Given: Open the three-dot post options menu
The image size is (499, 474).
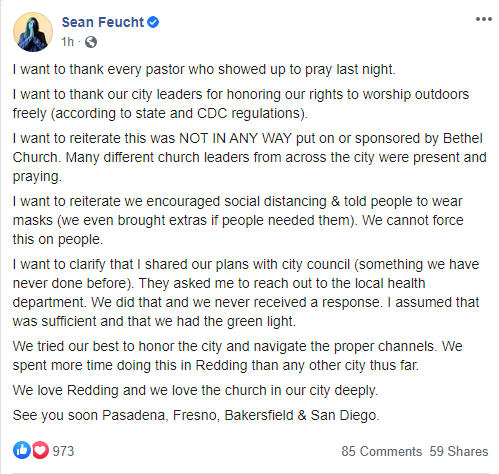Looking at the screenshot, I should point(484,19).
